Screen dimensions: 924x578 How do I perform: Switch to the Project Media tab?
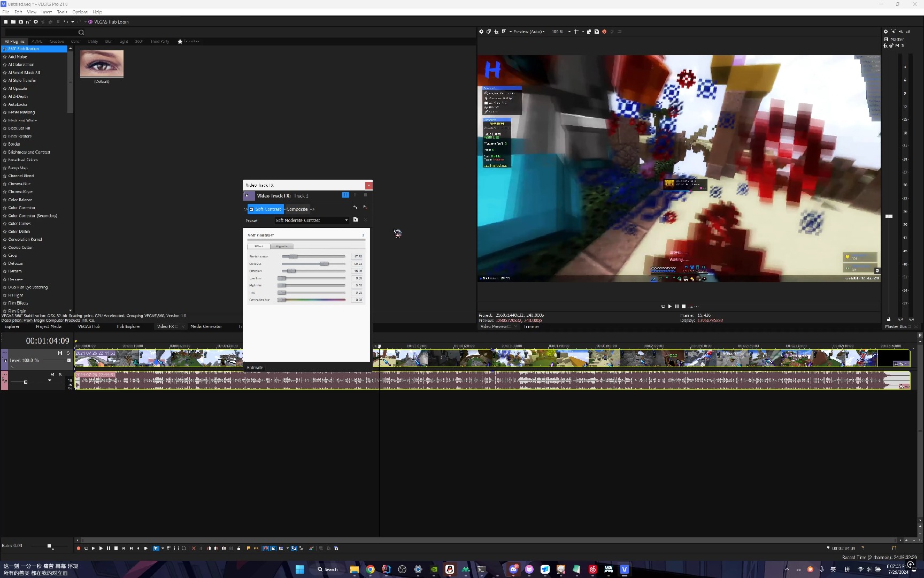coord(49,326)
